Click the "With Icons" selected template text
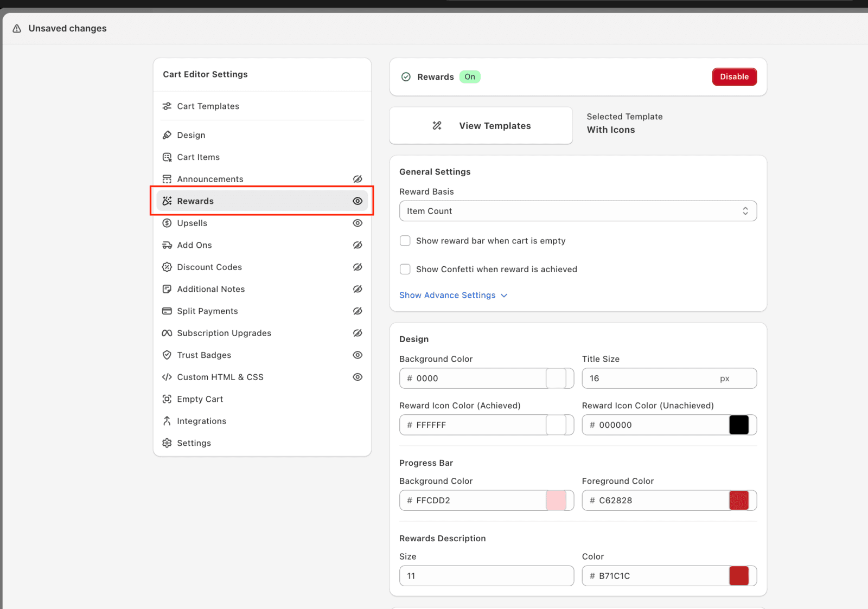 pos(611,130)
